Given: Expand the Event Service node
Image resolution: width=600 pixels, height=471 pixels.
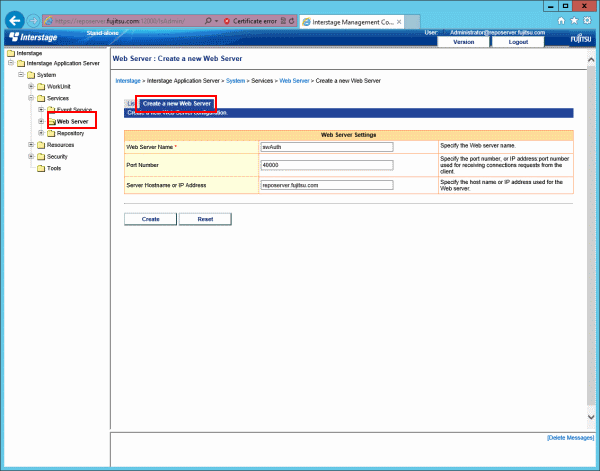Looking at the screenshot, I should coord(41,110).
